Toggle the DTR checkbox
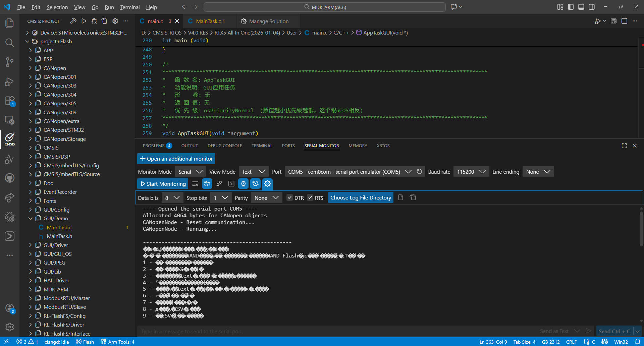Image resolution: width=644 pixels, height=346 pixels. [x=289, y=198]
